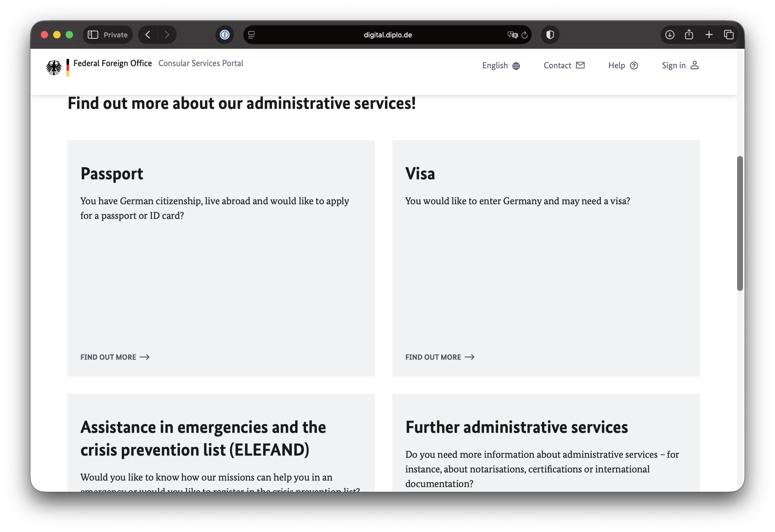This screenshot has height=532, width=775.
Task: Click the page reader icon in address bar
Action: (252, 35)
